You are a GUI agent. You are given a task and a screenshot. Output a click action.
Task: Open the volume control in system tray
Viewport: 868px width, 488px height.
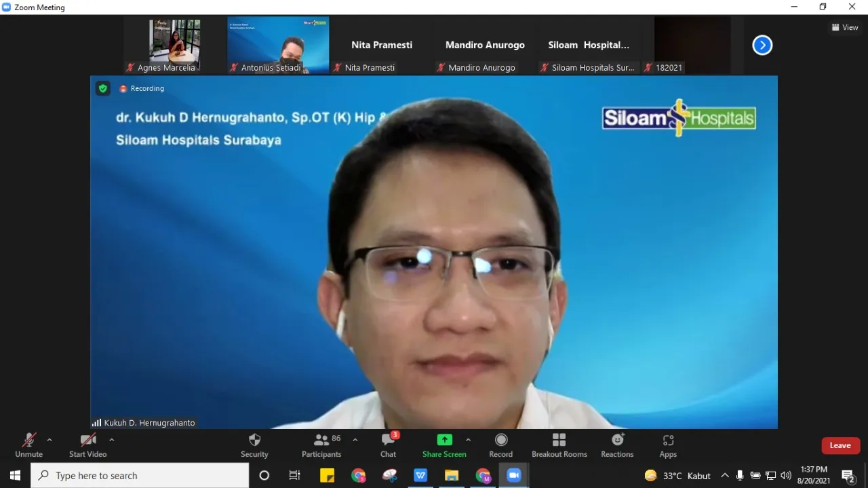[x=786, y=476]
